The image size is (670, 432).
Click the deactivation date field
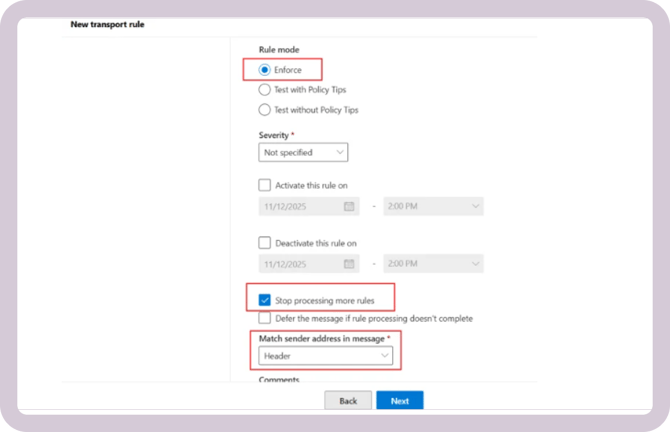click(x=300, y=264)
